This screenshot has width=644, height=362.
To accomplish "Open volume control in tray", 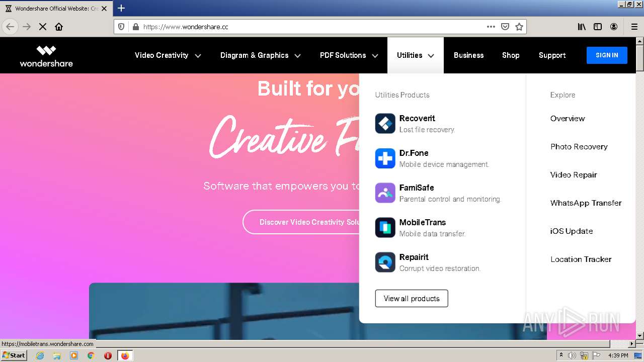I will coord(572,355).
